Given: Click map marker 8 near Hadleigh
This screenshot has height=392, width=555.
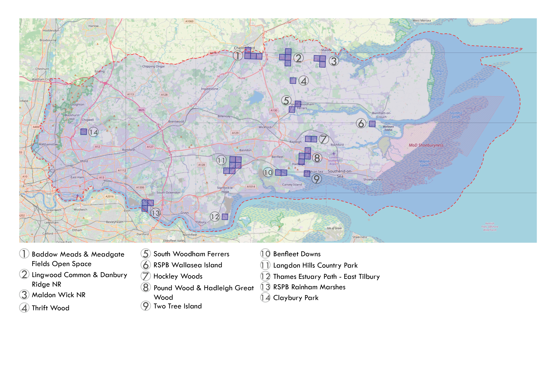Looking at the screenshot, I should pyautogui.click(x=317, y=158).
